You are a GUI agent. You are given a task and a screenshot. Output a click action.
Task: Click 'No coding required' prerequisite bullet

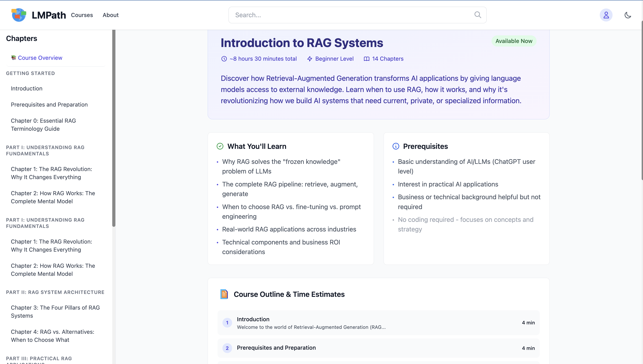(x=466, y=224)
